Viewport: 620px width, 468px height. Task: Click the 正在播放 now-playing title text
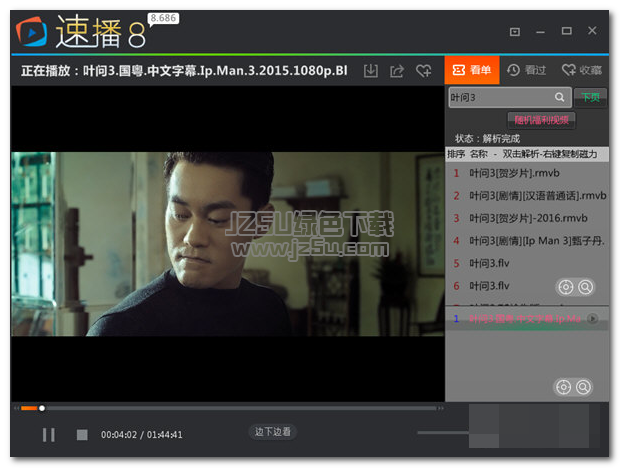click(x=184, y=71)
